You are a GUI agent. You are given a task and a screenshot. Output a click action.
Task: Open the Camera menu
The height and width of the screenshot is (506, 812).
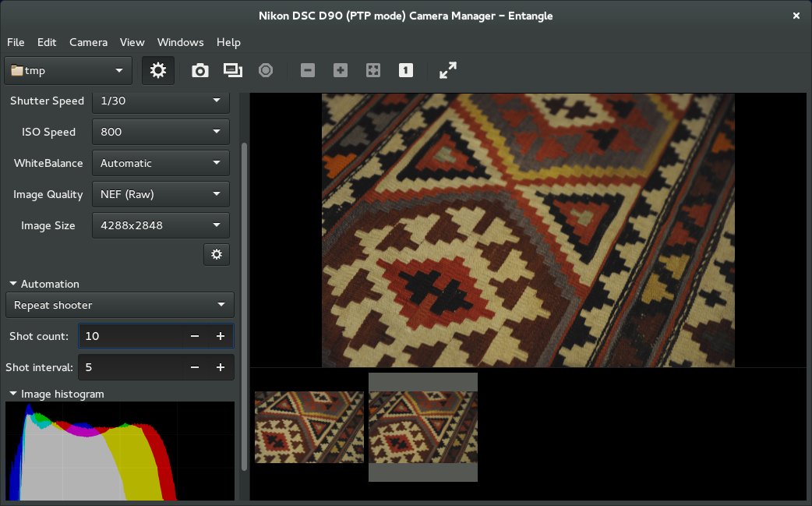tap(89, 42)
